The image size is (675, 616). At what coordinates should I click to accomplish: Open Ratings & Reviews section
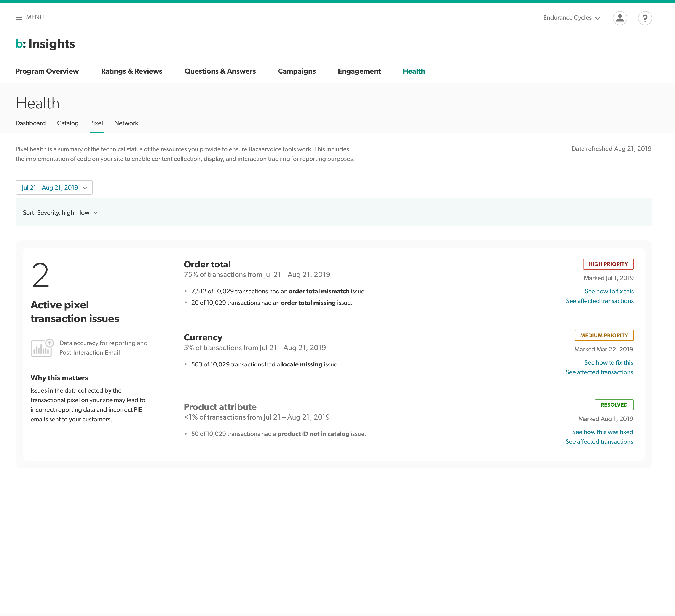click(131, 71)
